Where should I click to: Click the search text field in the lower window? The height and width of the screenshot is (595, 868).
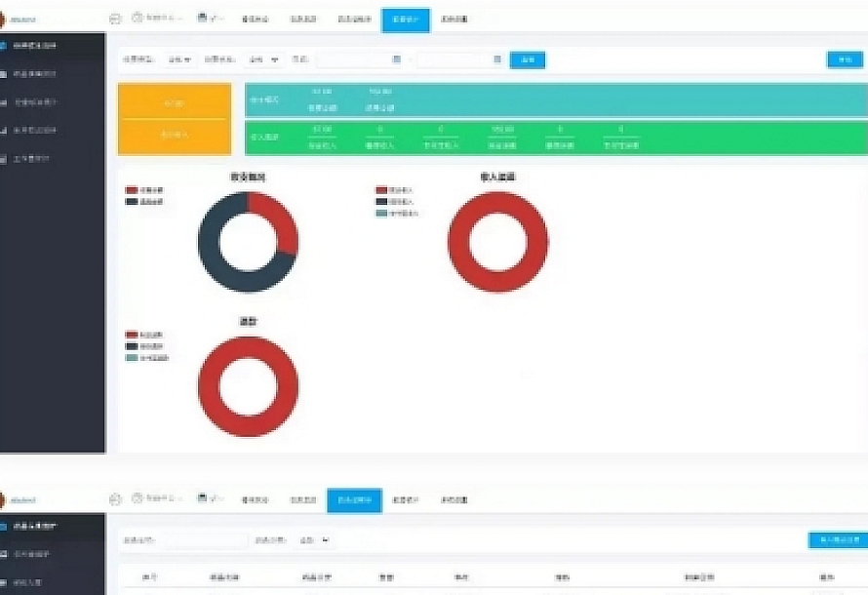point(205,539)
